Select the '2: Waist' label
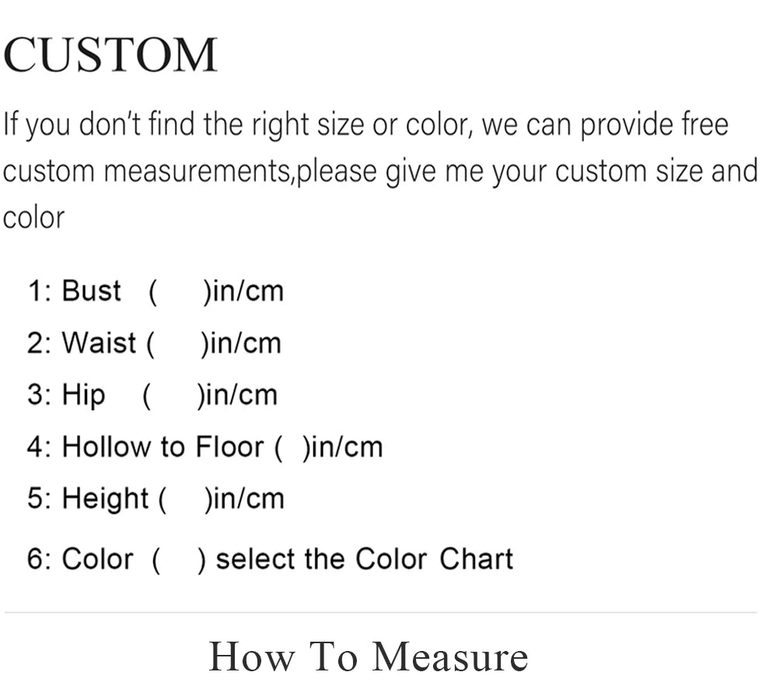The image size is (762, 700). [82, 343]
